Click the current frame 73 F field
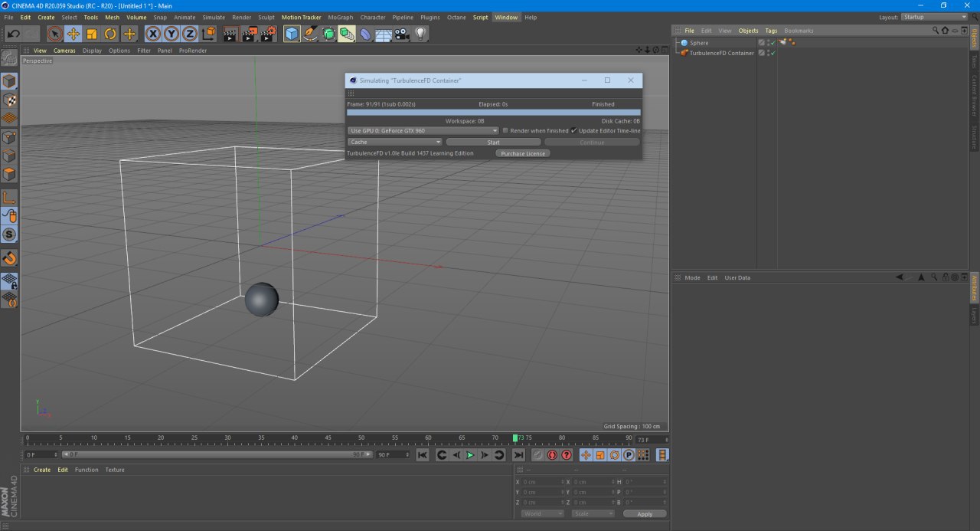Viewport: 980px width, 531px height. coord(652,440)
